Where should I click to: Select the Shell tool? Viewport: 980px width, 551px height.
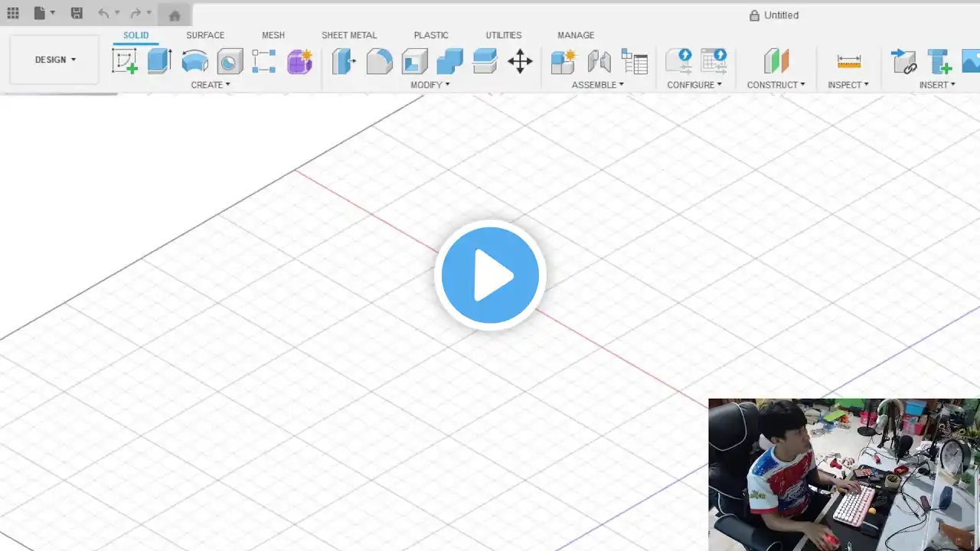414,61
